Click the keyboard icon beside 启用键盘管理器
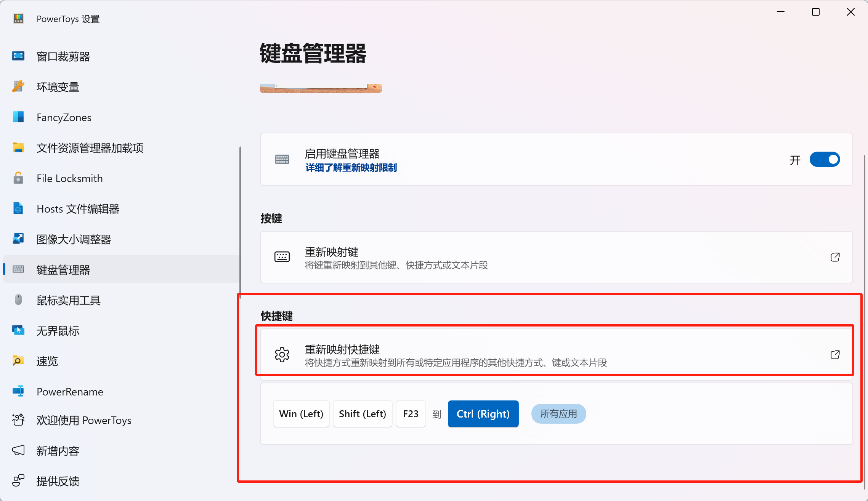868x501 pixels. click(282, 159)
